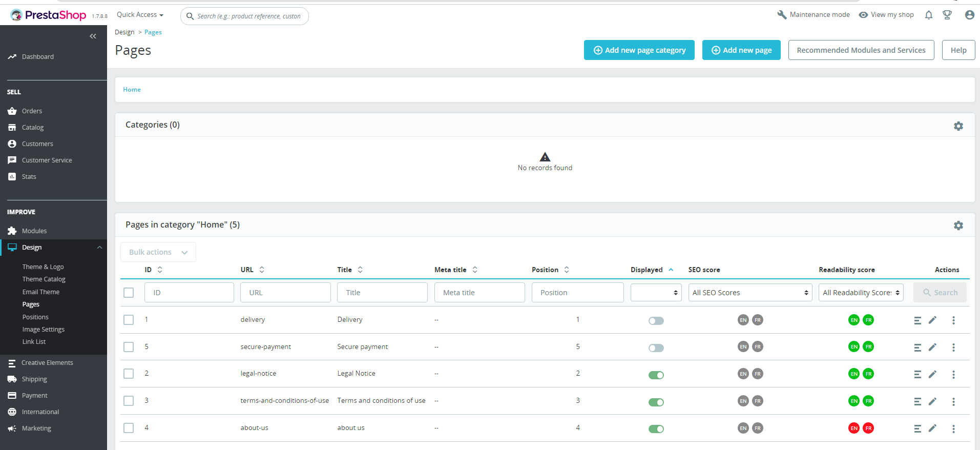
Task: Open the Bulk actions dropdown
Action: (x=158, y=252)
